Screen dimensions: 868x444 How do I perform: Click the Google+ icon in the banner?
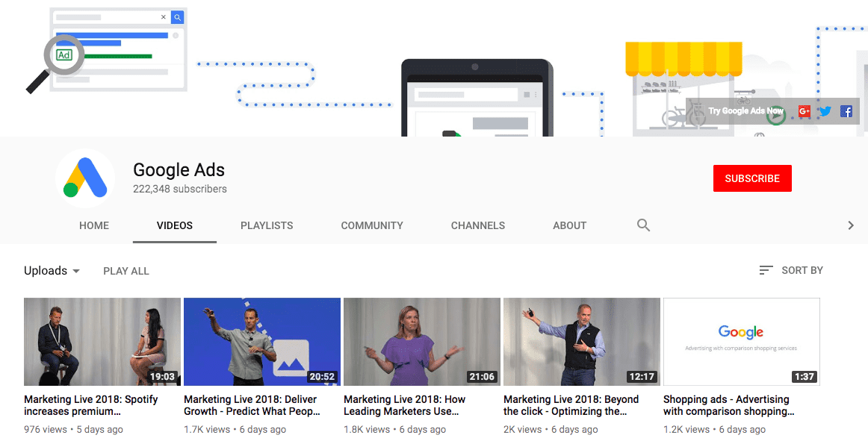(805, 111)
